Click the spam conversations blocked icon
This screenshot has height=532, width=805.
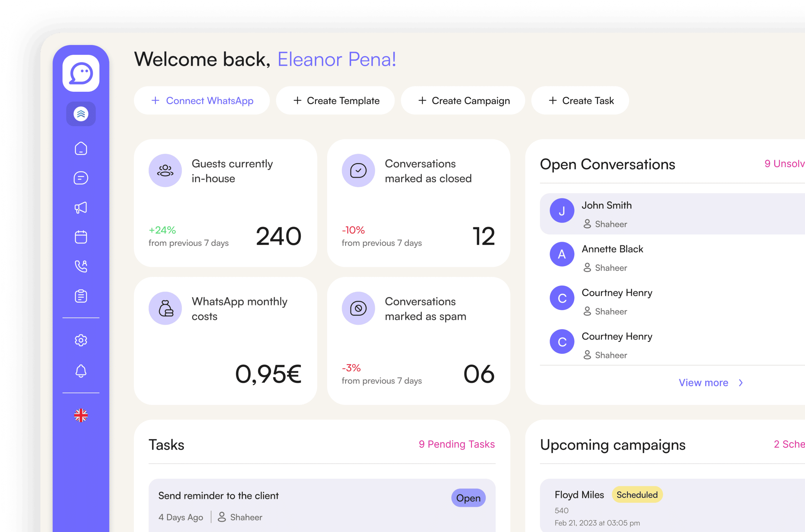[x=358, y=308]
